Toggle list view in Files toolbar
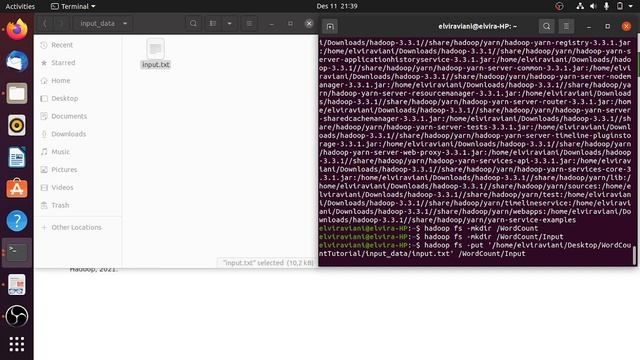Screen dimensions: 640x360 213,24
